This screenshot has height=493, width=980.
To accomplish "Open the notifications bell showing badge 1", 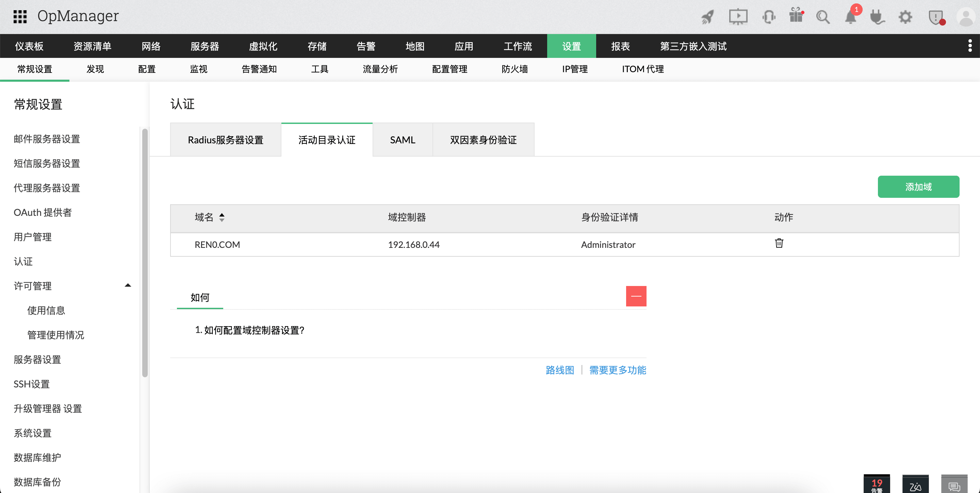I will [x=851, y=17].
